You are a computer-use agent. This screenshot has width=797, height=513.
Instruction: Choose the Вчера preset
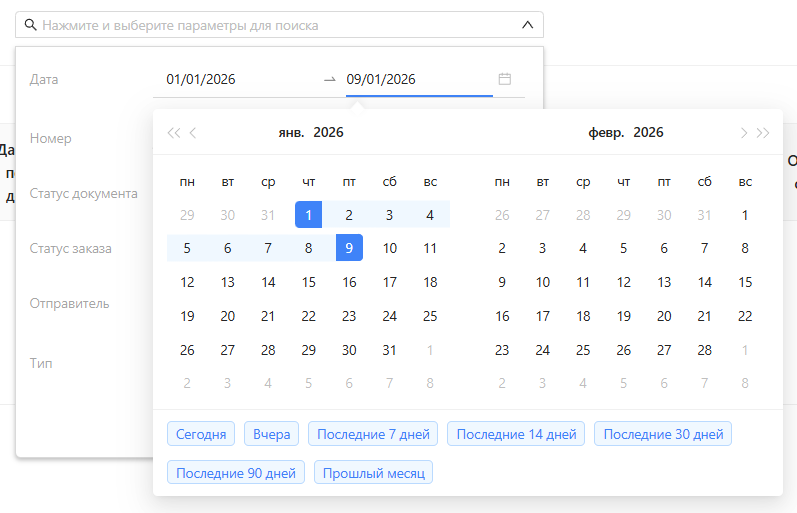pos(271,434)
